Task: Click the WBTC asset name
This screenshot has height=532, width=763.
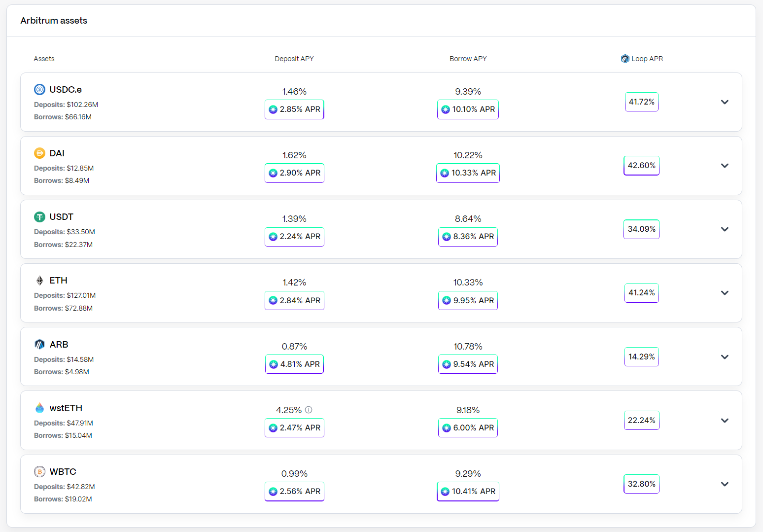Action: point(63,471)
